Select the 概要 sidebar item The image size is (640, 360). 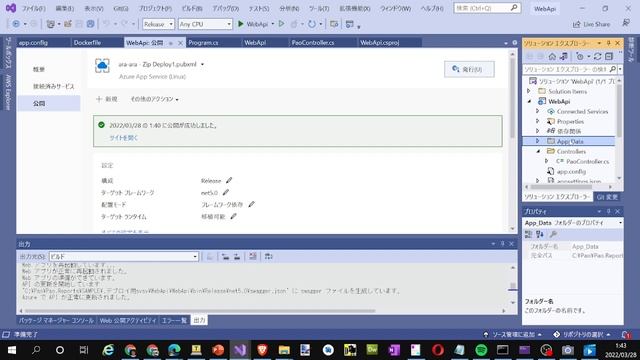point(39,69)
